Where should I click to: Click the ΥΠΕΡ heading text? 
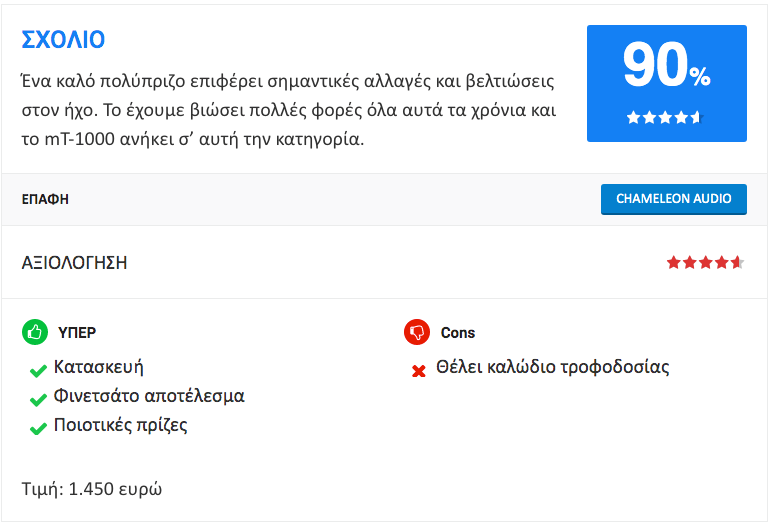(77, 332)
